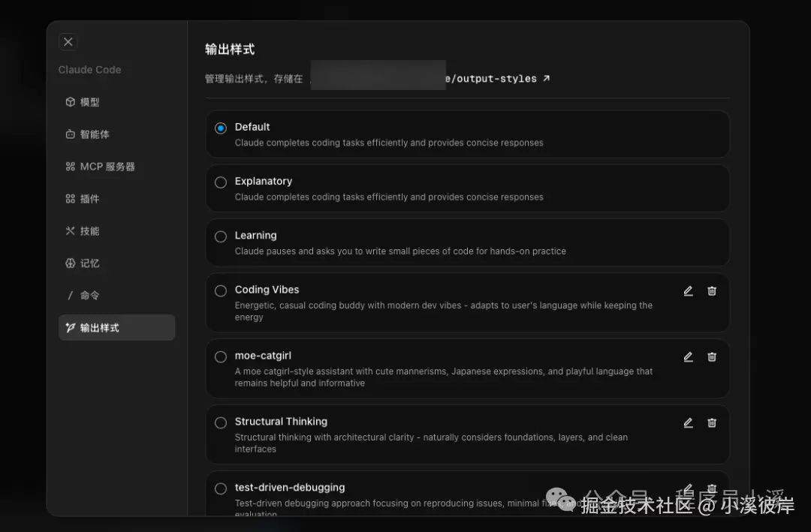Screen dimensions: 811x532
Task: Select the Default output style radio
Action: tap(221, 128)
